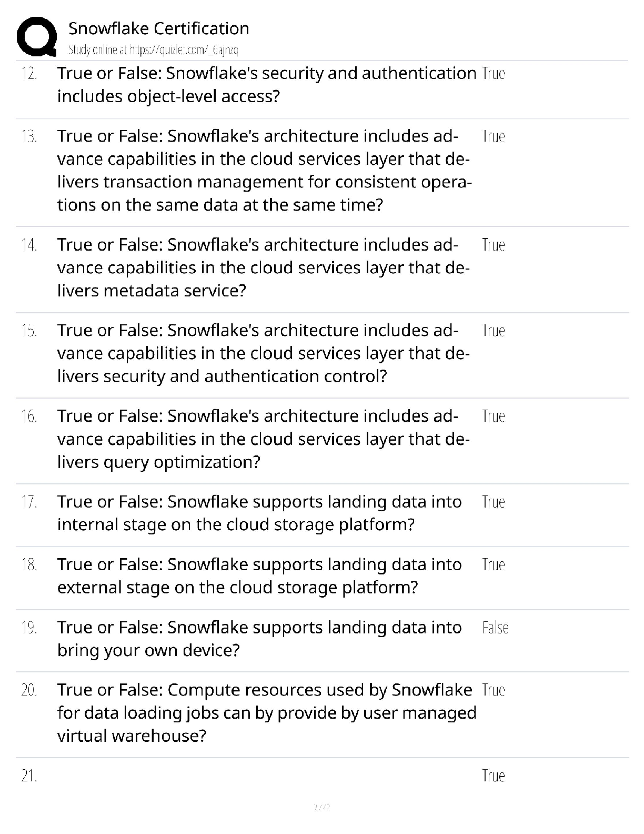Click the True answer for question 13
The image size is (644, 834).
(494, 136)
